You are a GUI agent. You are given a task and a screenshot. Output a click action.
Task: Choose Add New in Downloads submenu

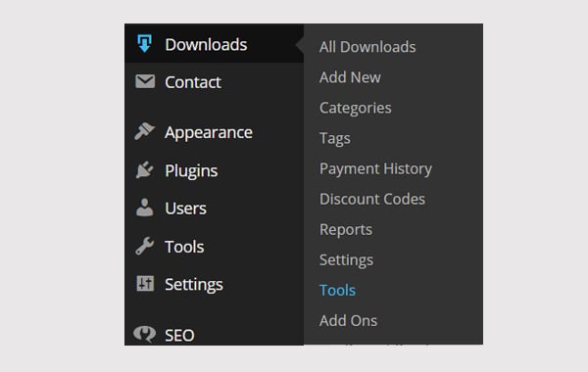click(x=350, y=77)
